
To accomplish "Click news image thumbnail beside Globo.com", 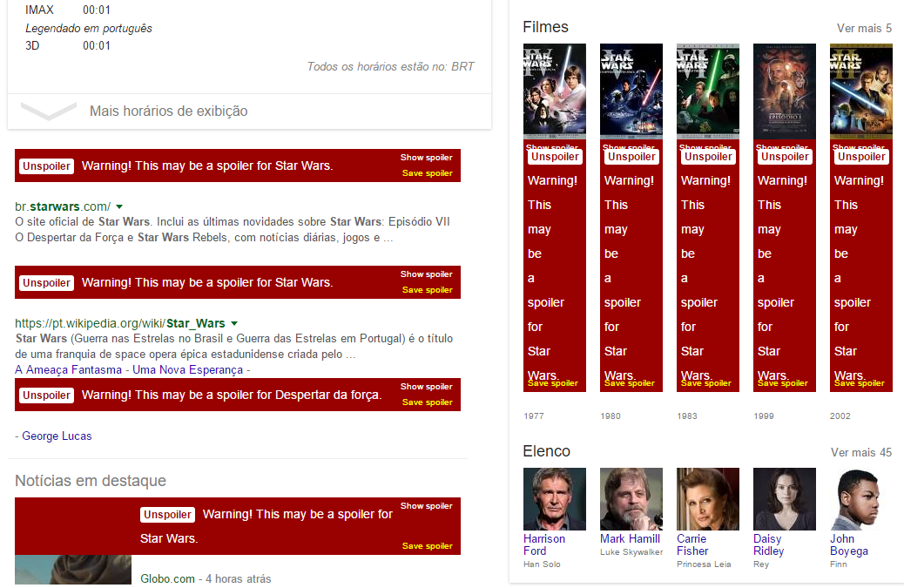I will 73,570.
